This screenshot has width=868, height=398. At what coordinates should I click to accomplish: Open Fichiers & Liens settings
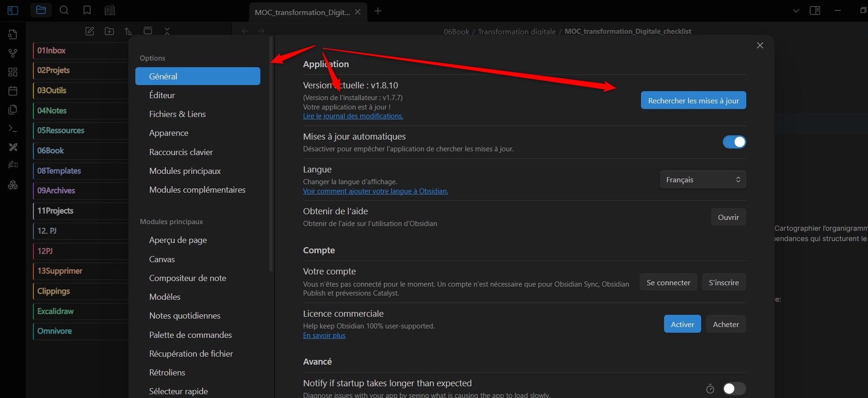point(198,114)
